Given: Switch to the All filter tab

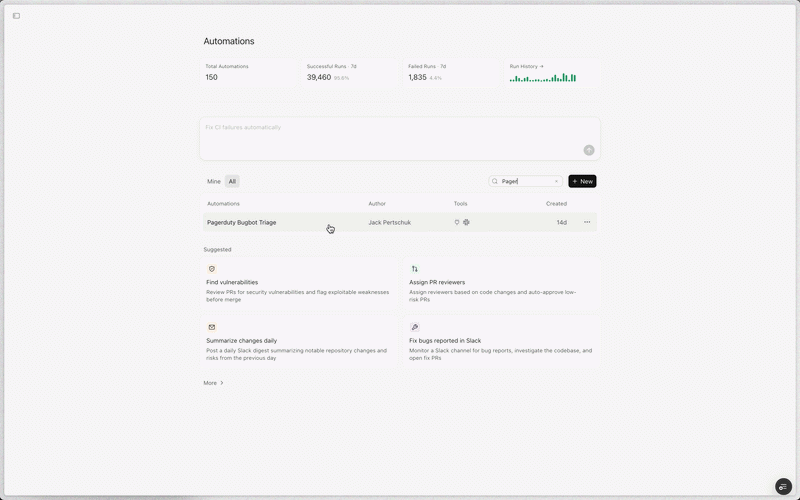Looking at the screenshot, I should pos(232,181).
